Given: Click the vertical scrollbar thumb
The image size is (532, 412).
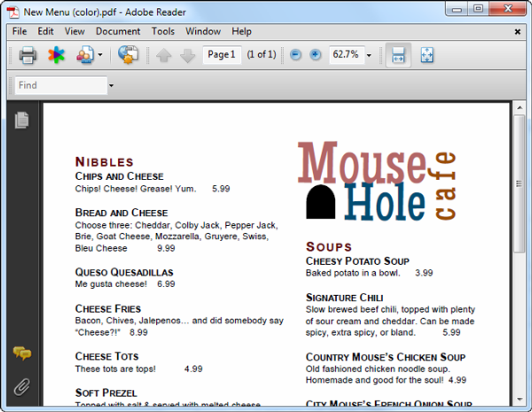Looking at the screenshot, I should pyautogui.click(x=520, y=185).
